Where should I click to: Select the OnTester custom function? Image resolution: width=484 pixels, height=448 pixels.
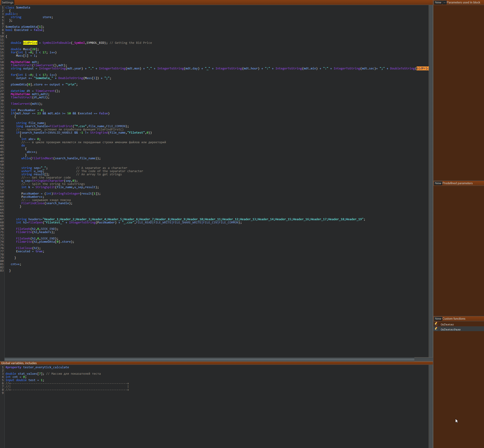click(447, 324)
